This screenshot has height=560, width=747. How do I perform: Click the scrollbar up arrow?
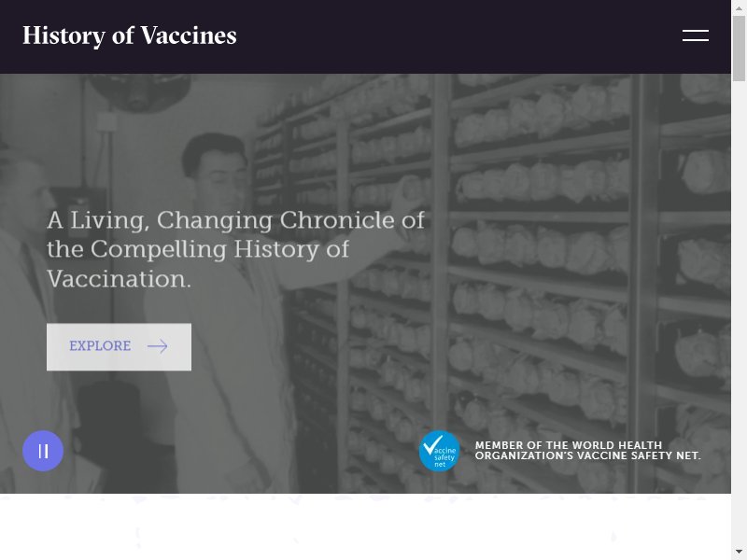point(739,7)
